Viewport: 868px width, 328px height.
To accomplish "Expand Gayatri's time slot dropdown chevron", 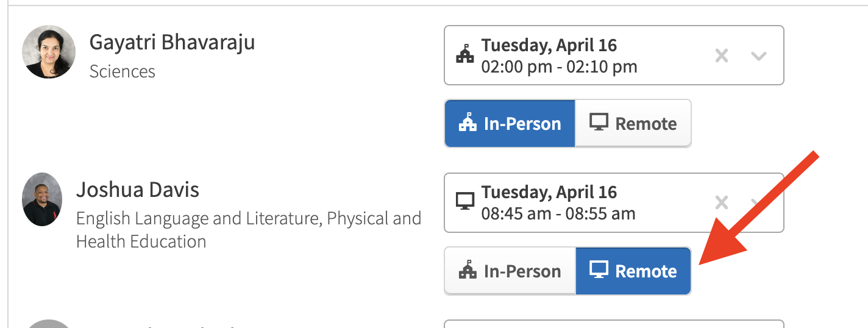I will (758, 56).
